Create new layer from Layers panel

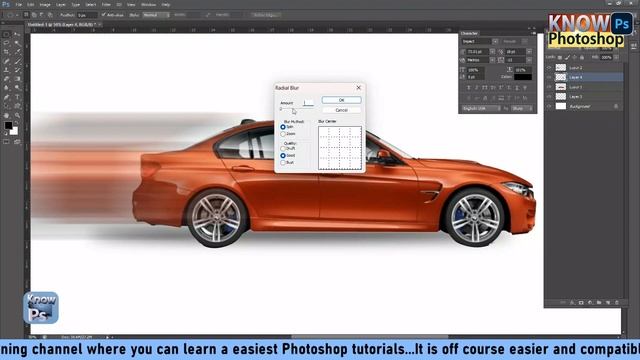point(608,302)
